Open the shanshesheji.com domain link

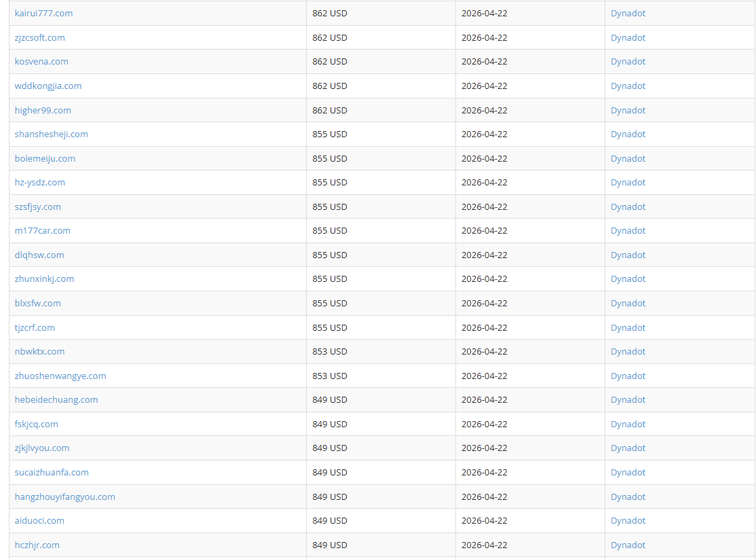coord(51,134)
